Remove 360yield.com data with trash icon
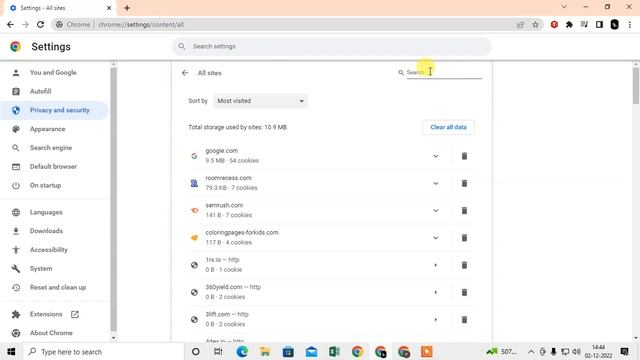 pos(464,292)
